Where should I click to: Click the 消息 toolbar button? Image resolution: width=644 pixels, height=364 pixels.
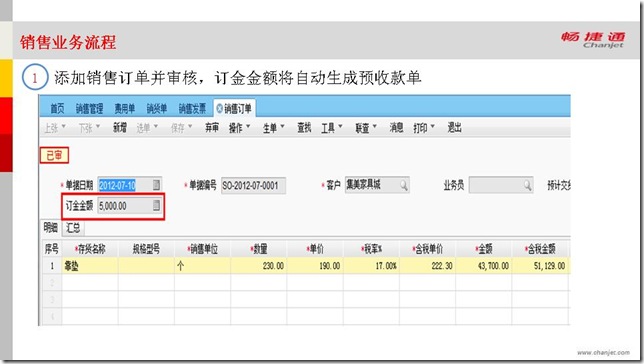pos(396,128)
